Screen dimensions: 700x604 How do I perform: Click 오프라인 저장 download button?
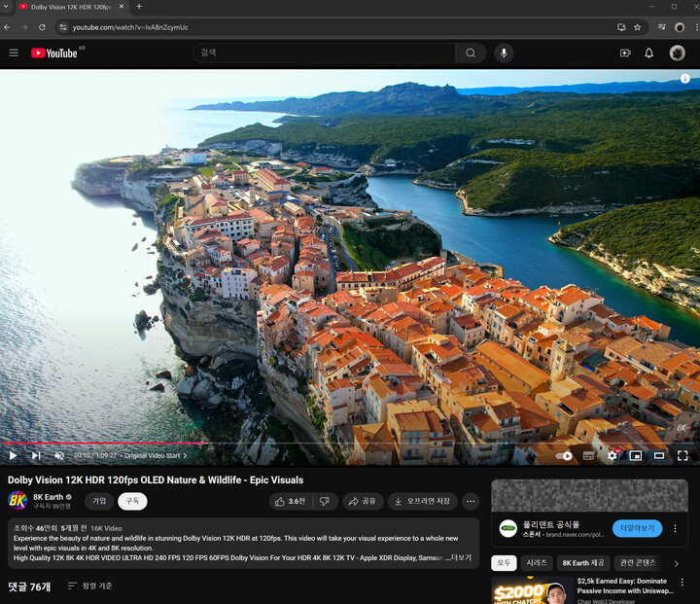(x=422, y=501)
